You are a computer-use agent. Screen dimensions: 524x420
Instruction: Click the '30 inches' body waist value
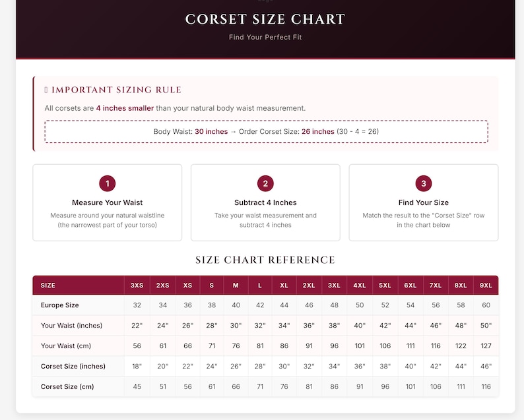pos(211,132)
